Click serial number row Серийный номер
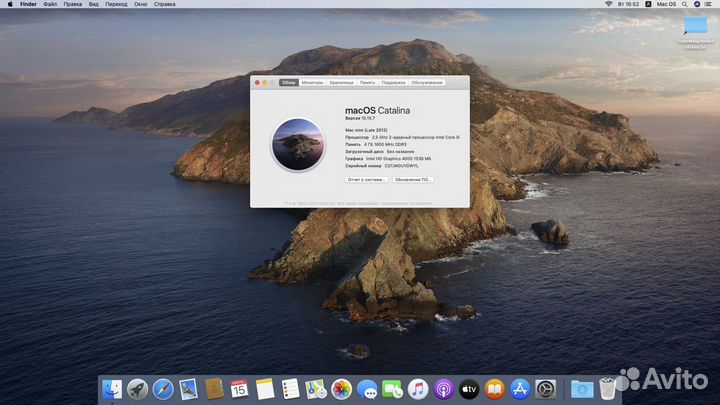The width and height of the screenshot is (720, 405). pos(382,166)
